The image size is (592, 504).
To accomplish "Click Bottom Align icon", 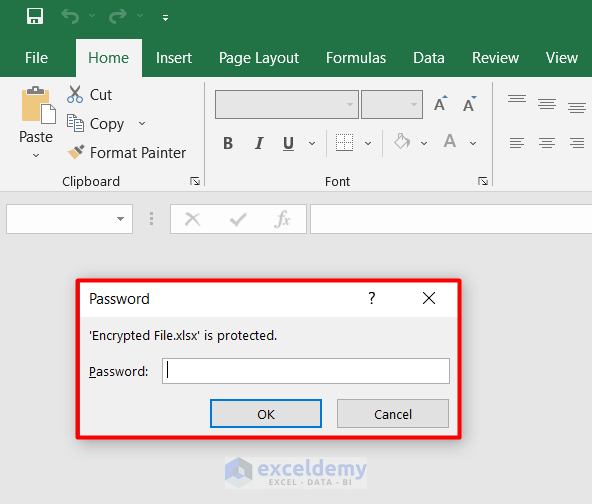I will pyautogui.click(x=577, y=108).
